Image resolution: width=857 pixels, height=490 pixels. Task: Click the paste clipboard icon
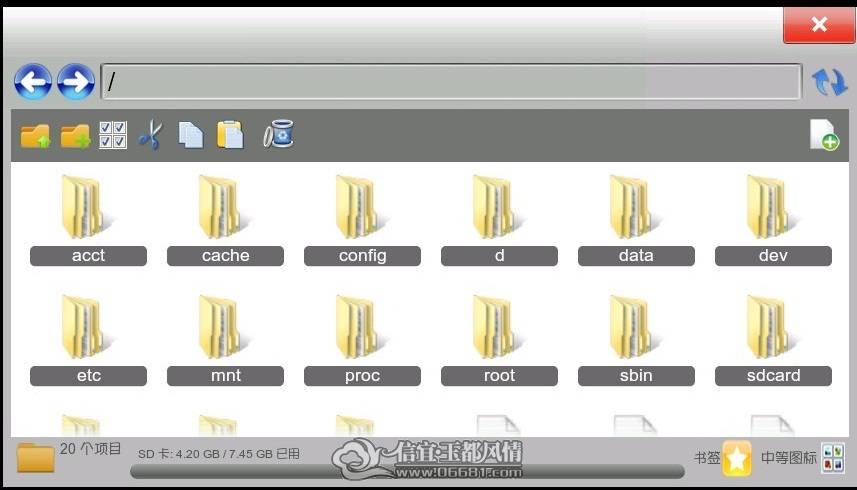(230, 135)
